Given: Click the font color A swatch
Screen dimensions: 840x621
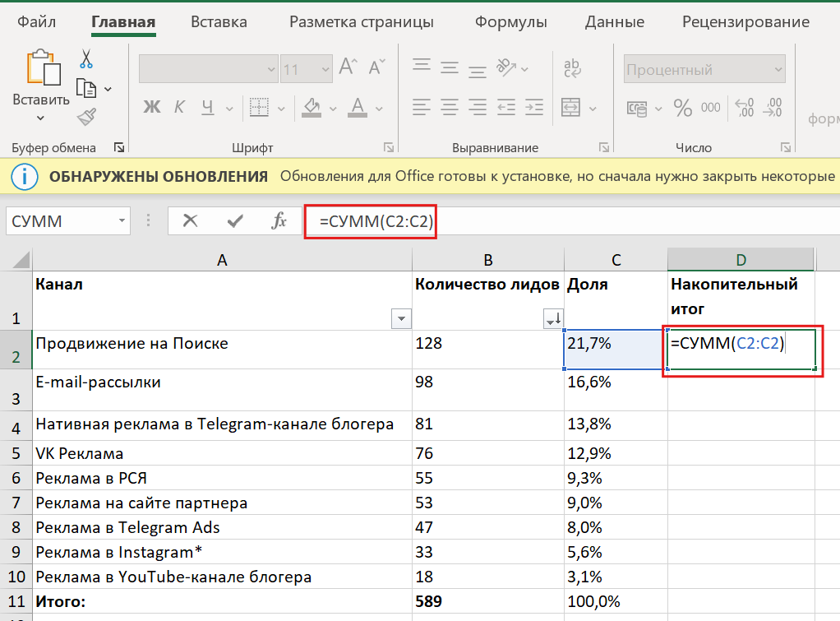Looking at the screenshot, I should click(359, 108).
